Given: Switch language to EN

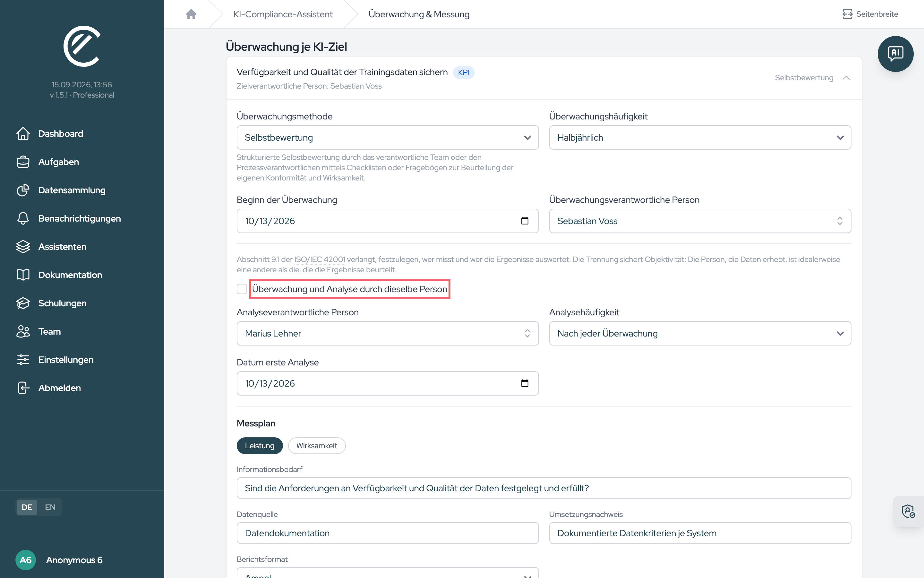Looking at the screenshot, I should click(50, 507).
